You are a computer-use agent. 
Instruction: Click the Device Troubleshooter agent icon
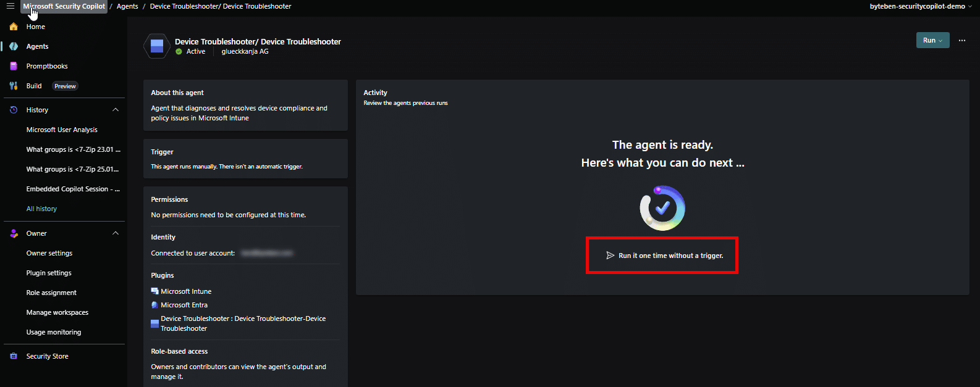click(x=157, y=46)
